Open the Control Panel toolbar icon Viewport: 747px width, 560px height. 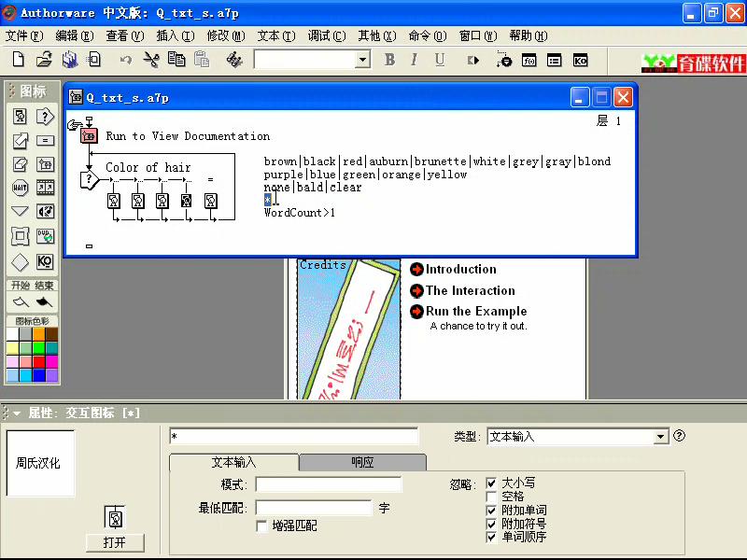click(503, 60)
